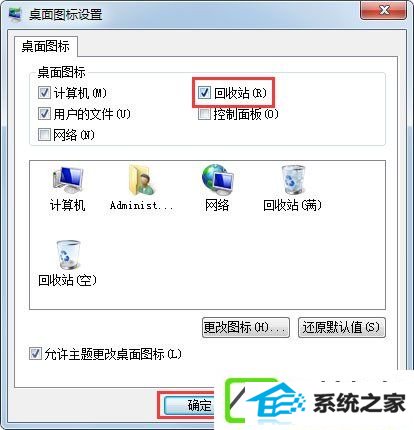Click the 还原默认值(S) button

pos(341,327)
